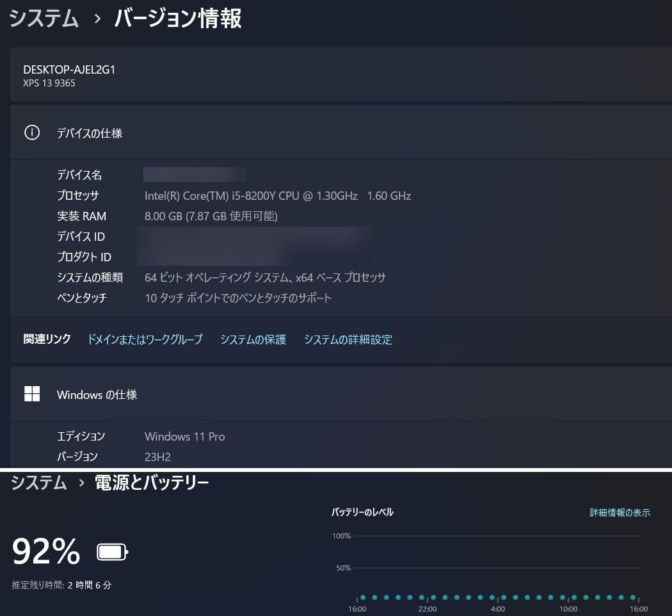Click the 22:00 label on battery chart
672x616 pixels.
[x=428, y=609]
